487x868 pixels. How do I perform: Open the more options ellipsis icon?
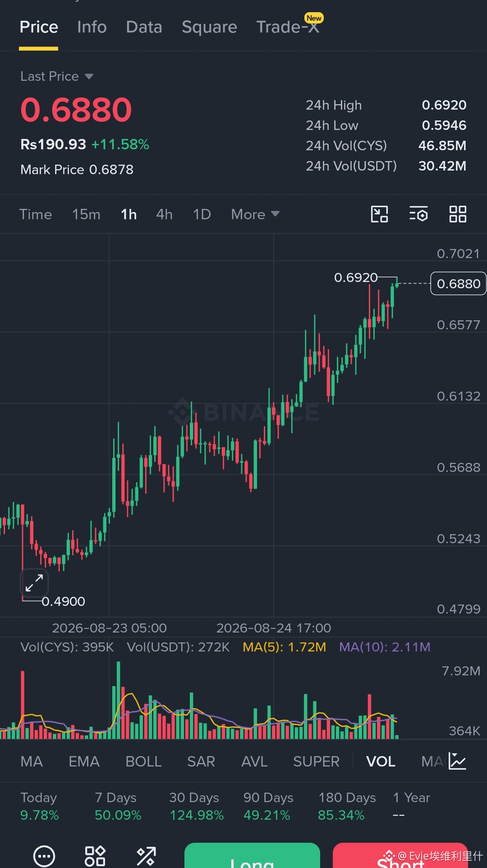click(44, 856)
